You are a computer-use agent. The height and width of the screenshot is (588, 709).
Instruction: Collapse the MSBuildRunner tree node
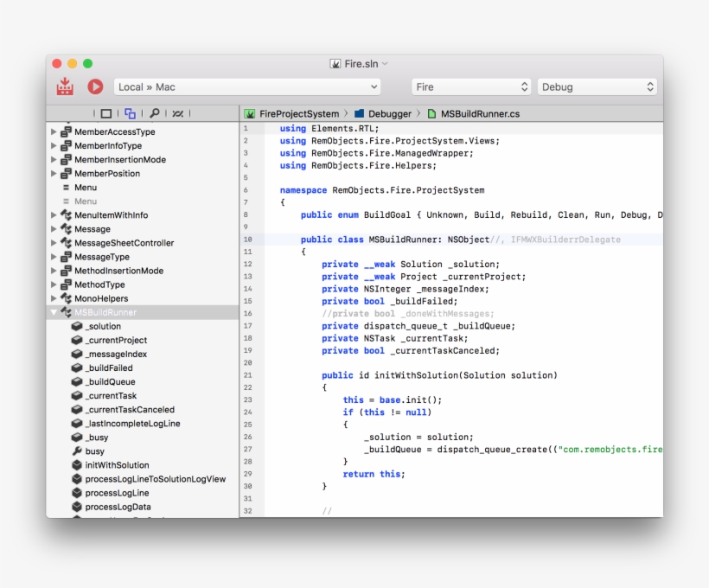point(53,311)
